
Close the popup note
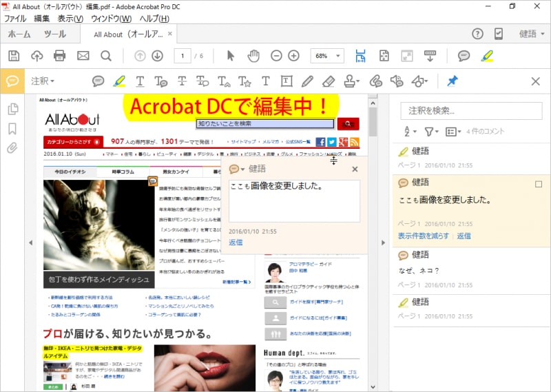(x=355, y=169)
